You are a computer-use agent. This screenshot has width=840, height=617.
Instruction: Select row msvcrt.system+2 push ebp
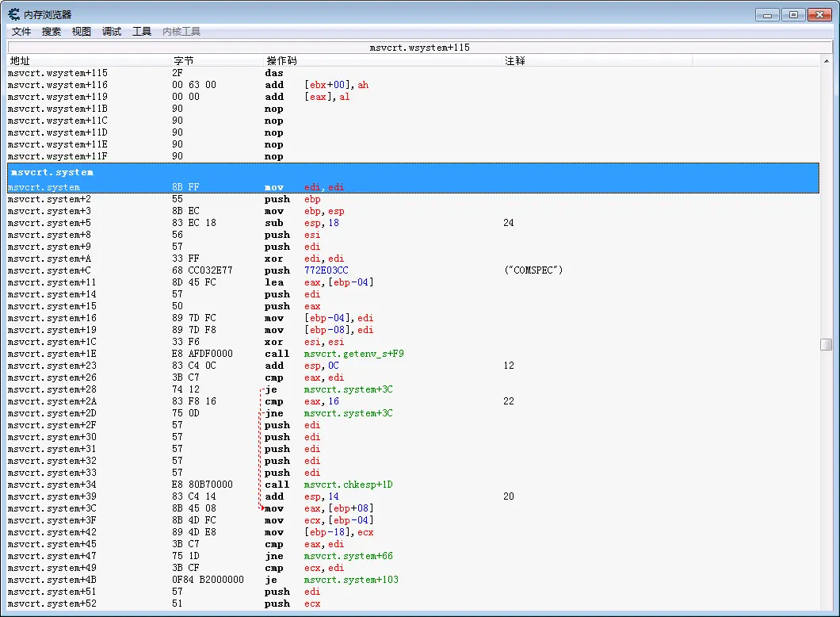[413, 199]
